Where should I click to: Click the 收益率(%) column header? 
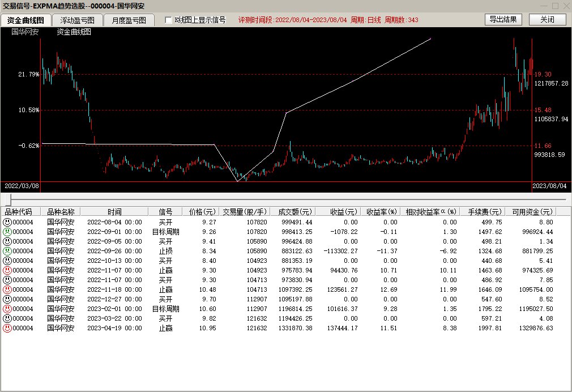click(381, 212)
